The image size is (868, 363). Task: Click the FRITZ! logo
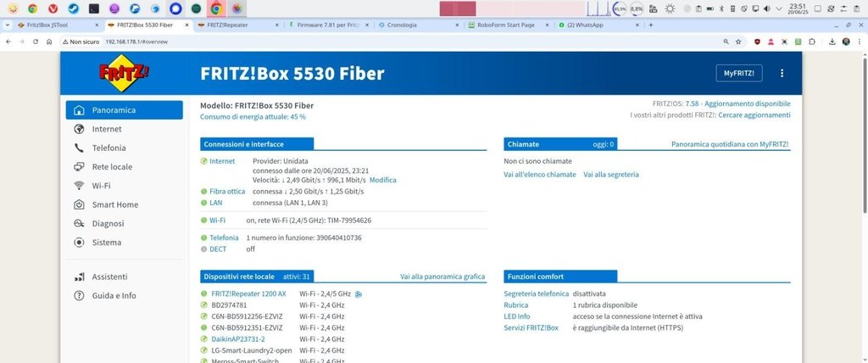click(x=124, y=73)
